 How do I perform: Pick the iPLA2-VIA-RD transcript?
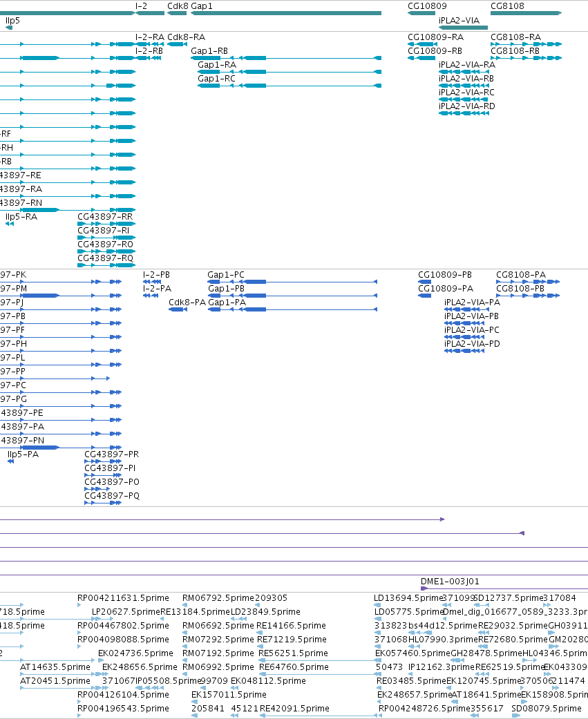click(x=467, y=106)
